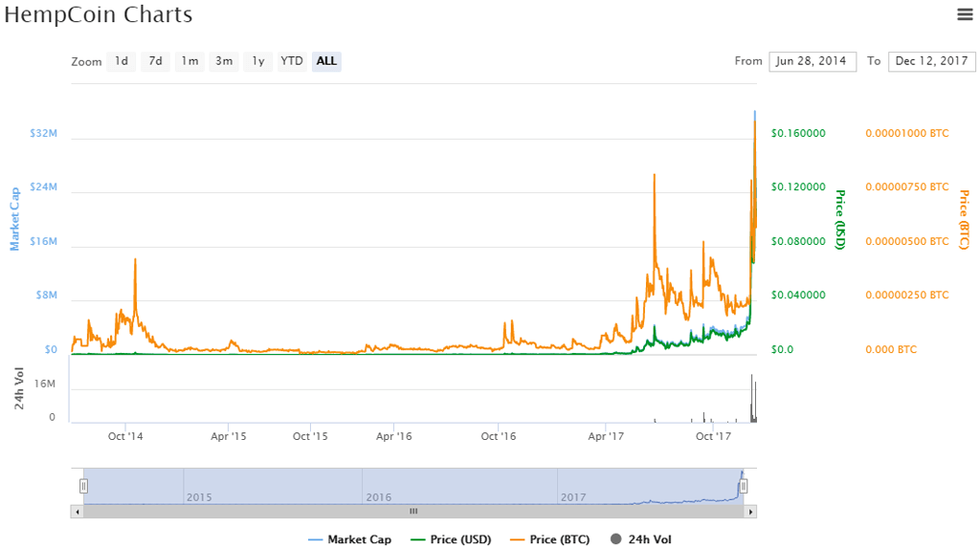Toggle Price (BTC) series in legend
The width and height of the screenshot is (980, 549).
click(x=550, y=539)
